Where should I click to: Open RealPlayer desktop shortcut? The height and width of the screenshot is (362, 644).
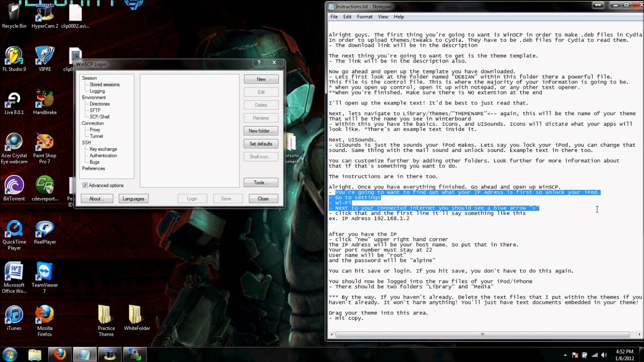pyautogui.click(x=45, y=232)
